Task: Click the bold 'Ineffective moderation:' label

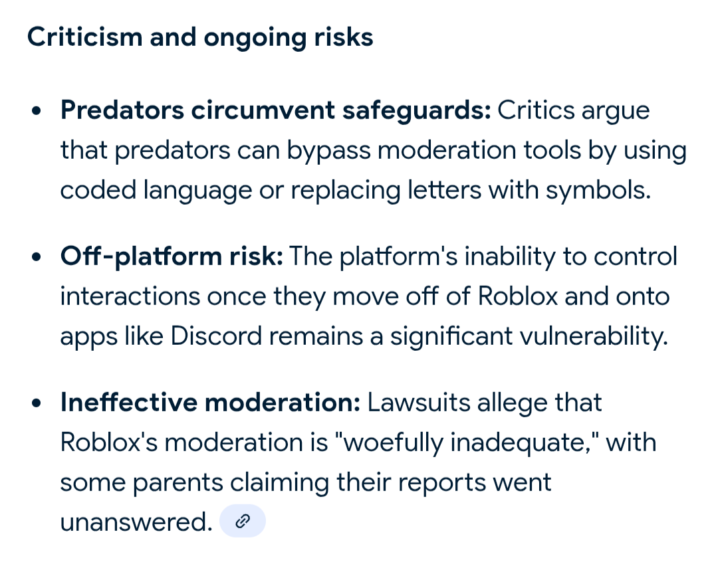Action: click(210, 403)
